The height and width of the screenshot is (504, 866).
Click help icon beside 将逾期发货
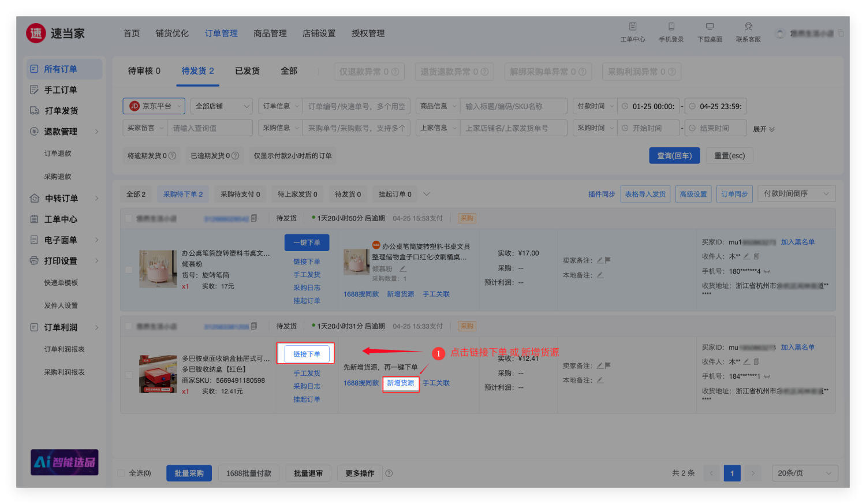click(172, 156)
